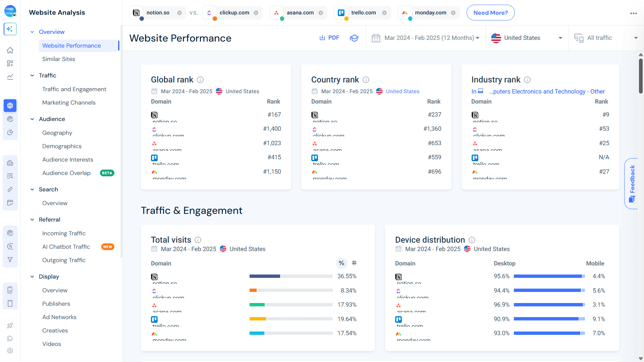Click the Need More? button

490,12
